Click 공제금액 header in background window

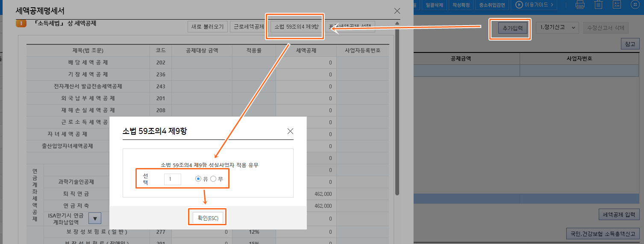point(467,58)
